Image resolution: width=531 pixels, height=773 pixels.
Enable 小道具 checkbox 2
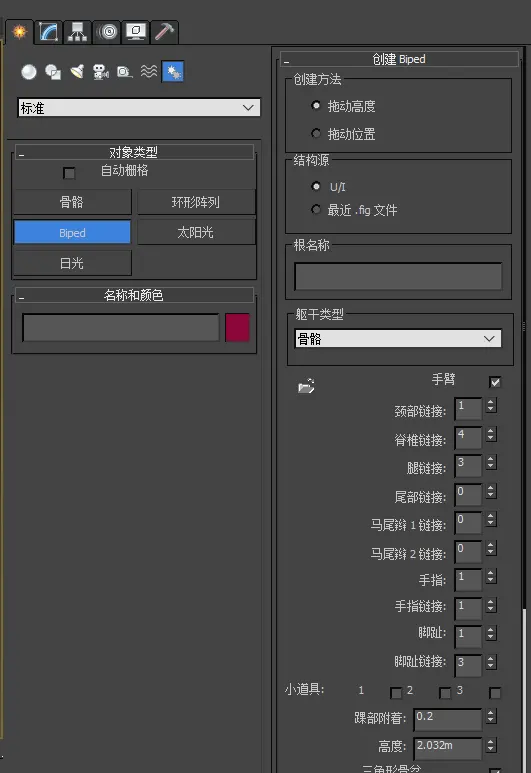tap(445, 693)
